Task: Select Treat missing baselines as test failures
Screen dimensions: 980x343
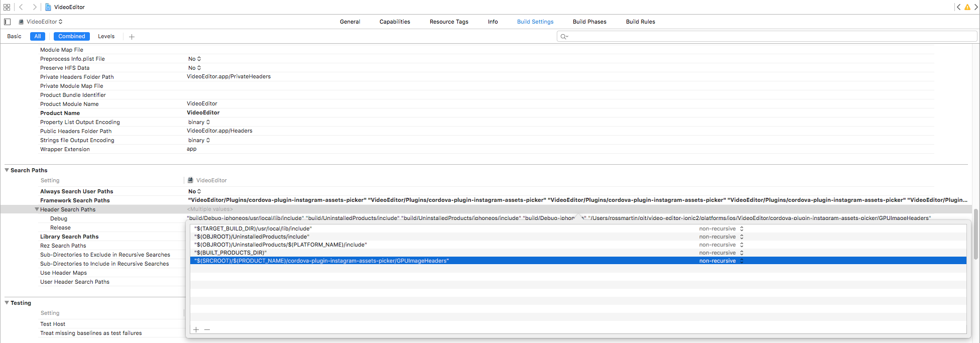Action: pos(91,333)
